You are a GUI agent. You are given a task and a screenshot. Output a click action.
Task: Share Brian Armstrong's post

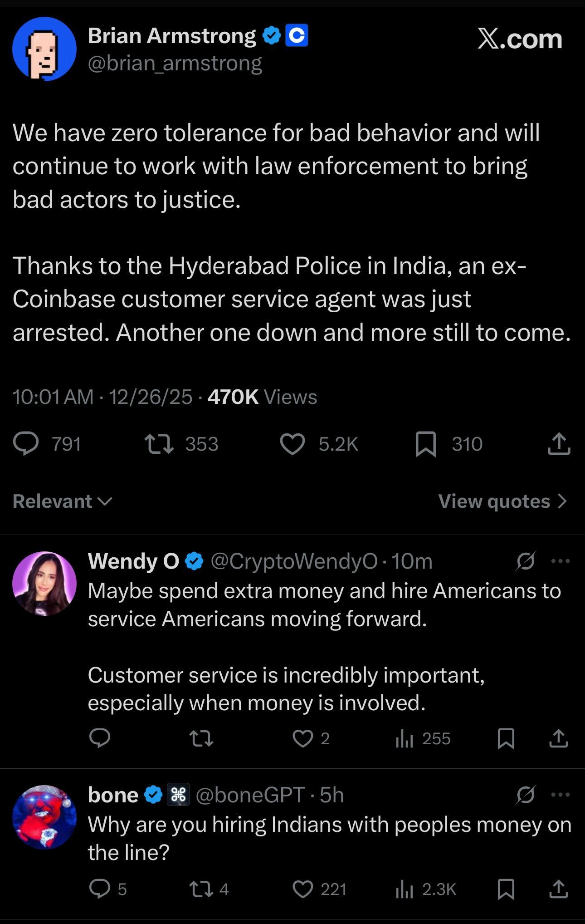[559, 444]
